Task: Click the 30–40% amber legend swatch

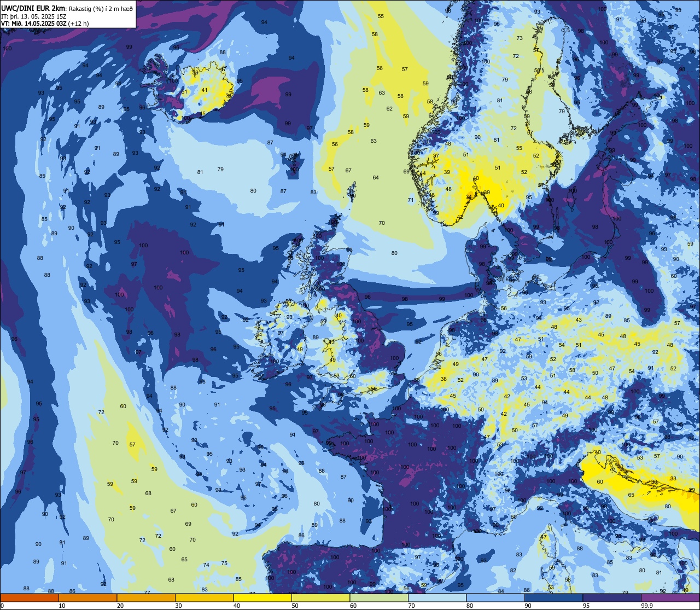Action: [205, 598]
